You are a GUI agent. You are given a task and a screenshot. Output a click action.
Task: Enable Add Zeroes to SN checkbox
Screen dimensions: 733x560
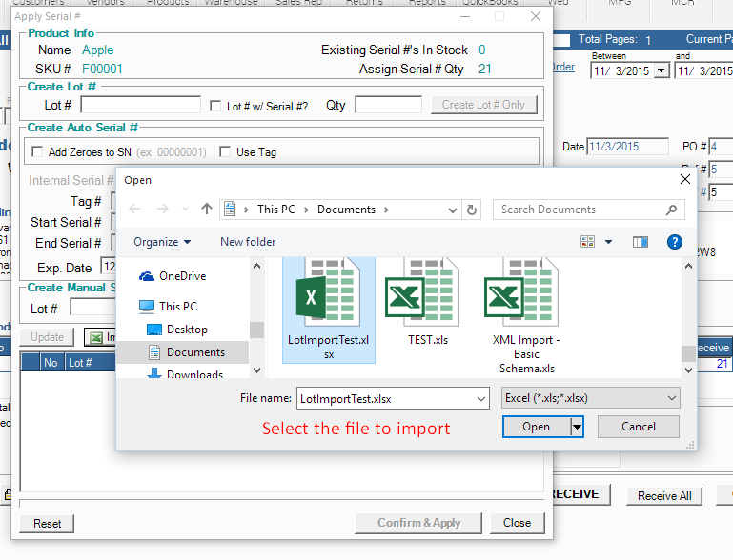(x=38, y=152)
